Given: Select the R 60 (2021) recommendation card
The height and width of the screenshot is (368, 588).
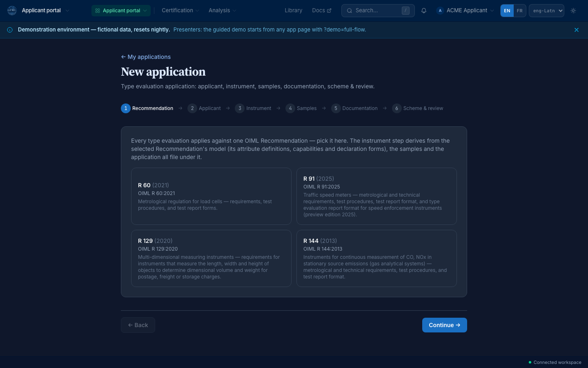Looking at the screenshot, I should point(211,196).
